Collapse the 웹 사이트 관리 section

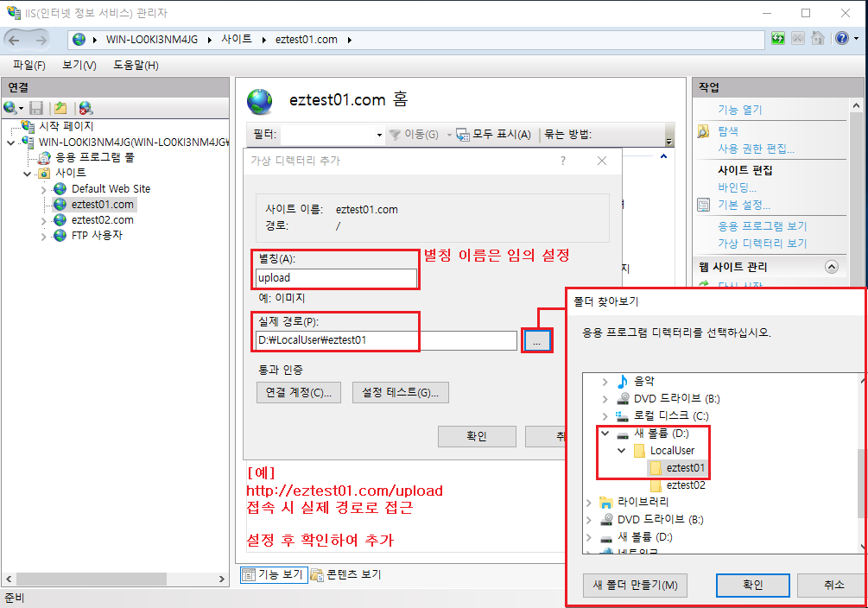coord(832,267)
